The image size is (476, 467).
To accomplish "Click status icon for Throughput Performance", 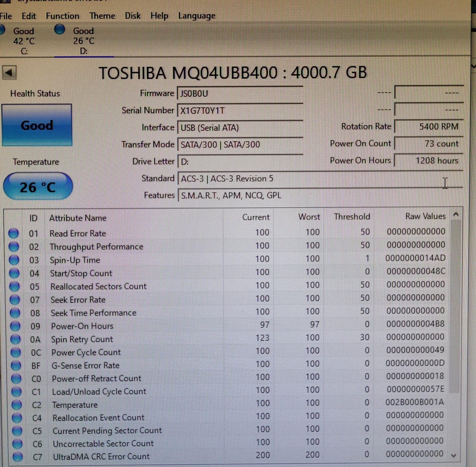I will [x=14, y=246].
